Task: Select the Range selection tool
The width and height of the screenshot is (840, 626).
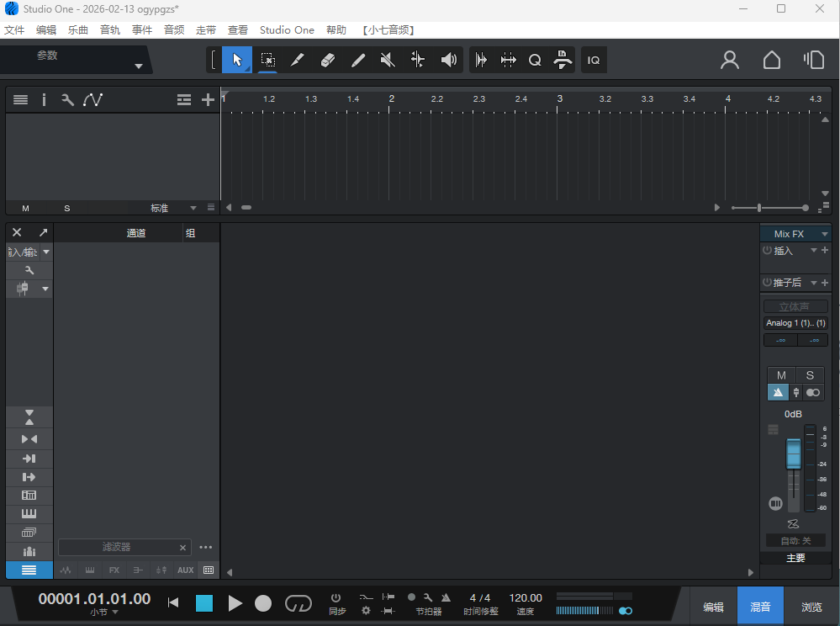Action: (x=267, y=59)
